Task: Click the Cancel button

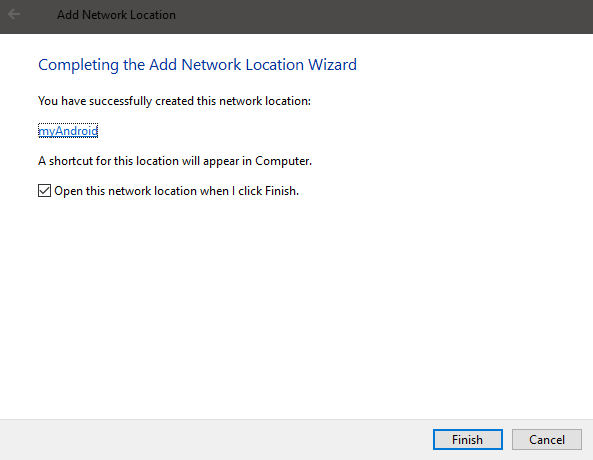Action: pyautogui.click(x=546, y=440)
